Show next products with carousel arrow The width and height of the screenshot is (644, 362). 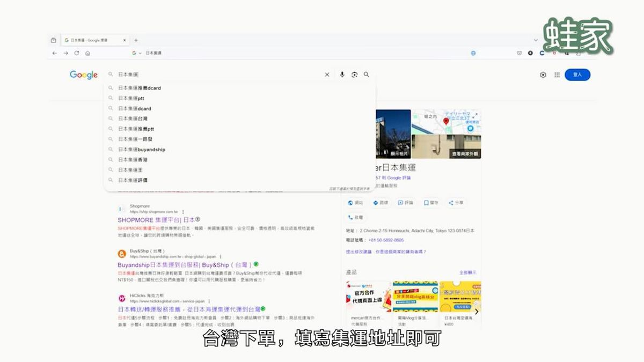pyautogui.click(x=476, y=311)
